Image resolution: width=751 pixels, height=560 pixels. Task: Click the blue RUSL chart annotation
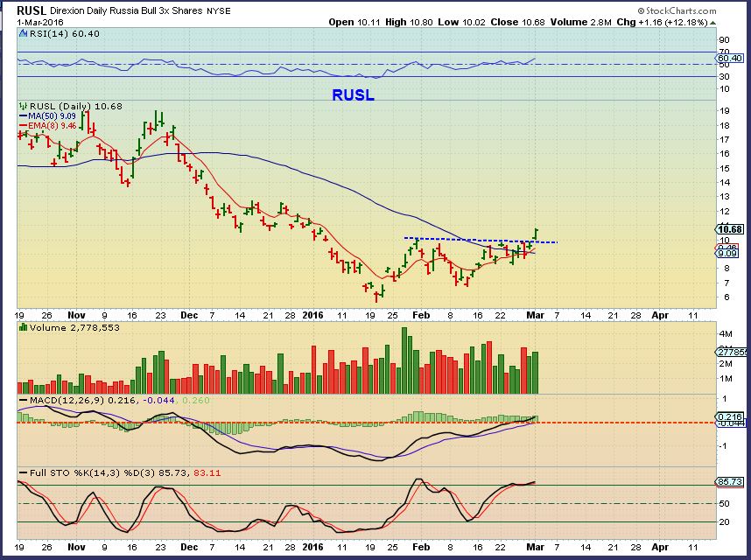353,95
